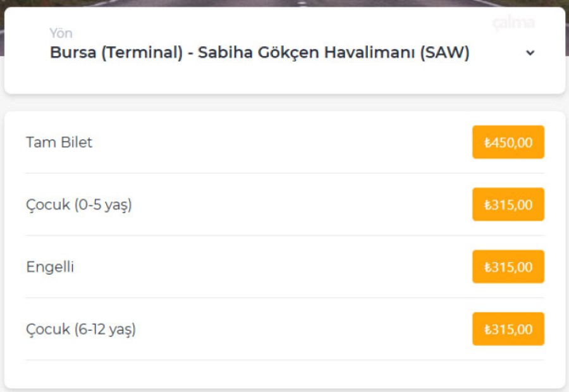Viewport: 569px width, 392px height.
Task: Click Bursa (Terminal) in the selected route text
Action: click(x=116, y=52)
